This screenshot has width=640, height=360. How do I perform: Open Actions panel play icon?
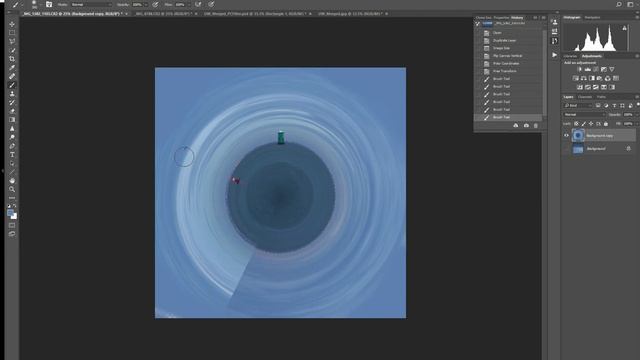point(554,55)
